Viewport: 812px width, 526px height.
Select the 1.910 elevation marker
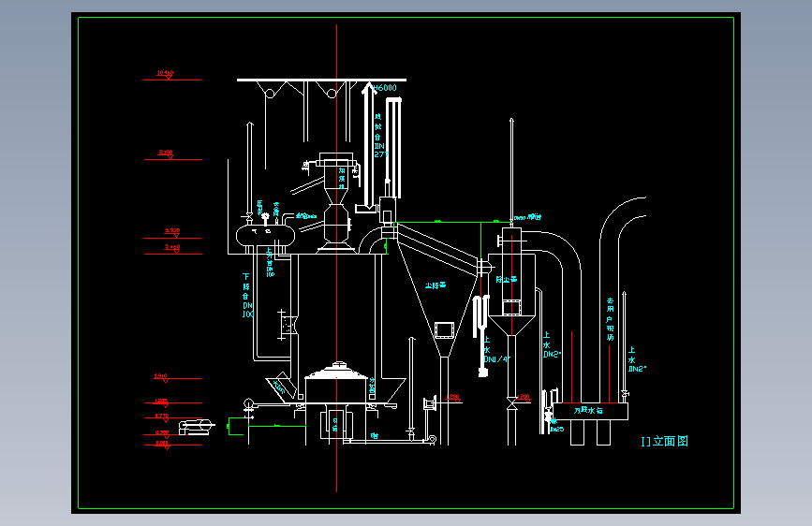pyautogui.click(x=160, y=376)
